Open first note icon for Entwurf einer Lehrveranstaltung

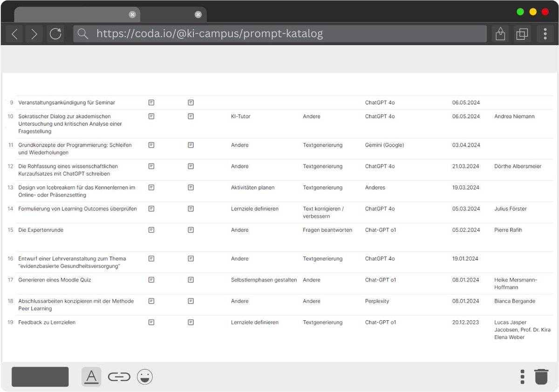pyautogui.click(x=151, y=259)
